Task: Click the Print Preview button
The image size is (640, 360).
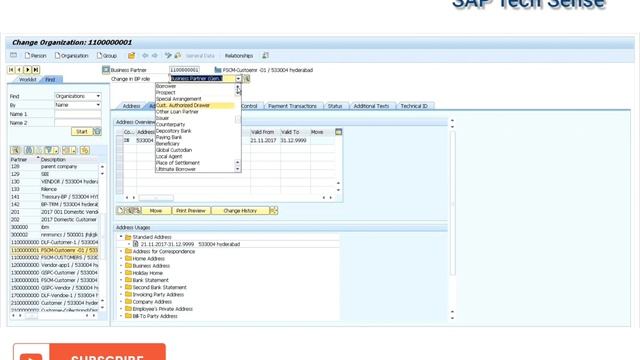Action: tap(191, 211)
